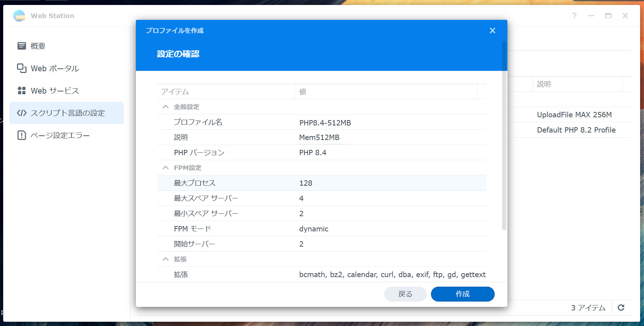Viewport: 644px width, 326px height.
Task: Go to the ページ設定エラー page
Action: click(x=60, y=135)
